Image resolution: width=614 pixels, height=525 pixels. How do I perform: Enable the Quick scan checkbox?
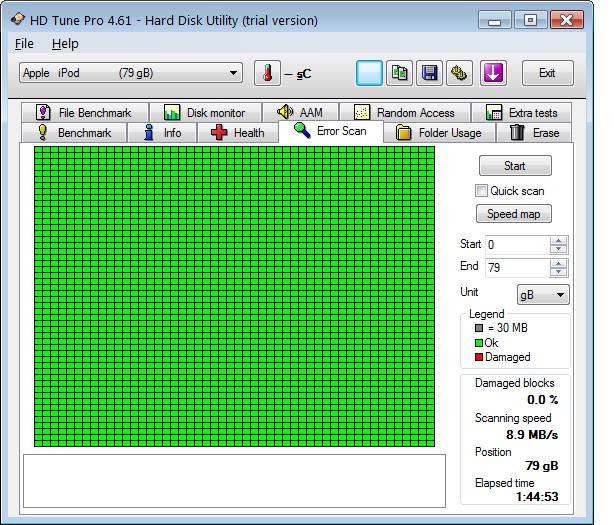tap(482, 191)
